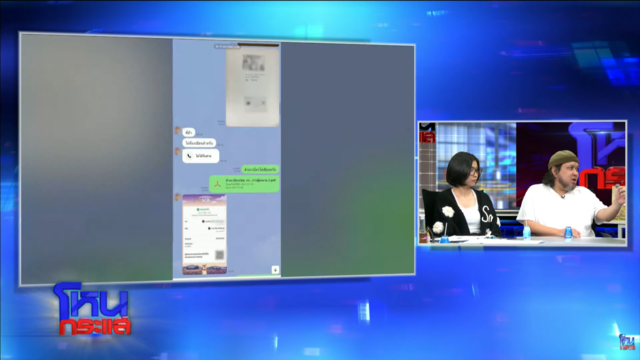Click the studio video inset with two hosts

tap(522, 183)
